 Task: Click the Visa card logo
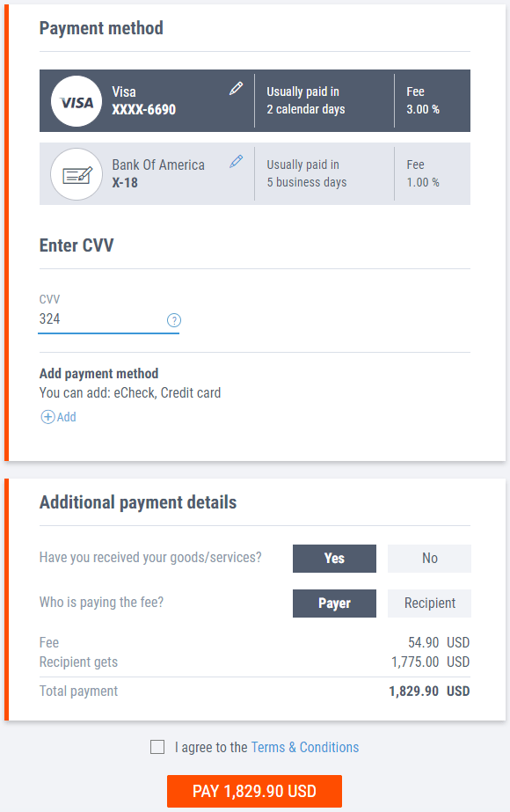[x=76, y=100]
